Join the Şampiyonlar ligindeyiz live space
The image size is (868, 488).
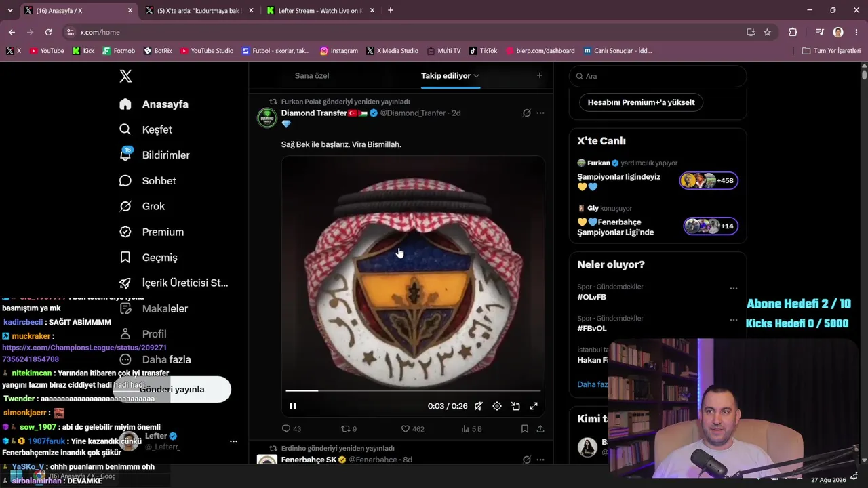(658, 176)
